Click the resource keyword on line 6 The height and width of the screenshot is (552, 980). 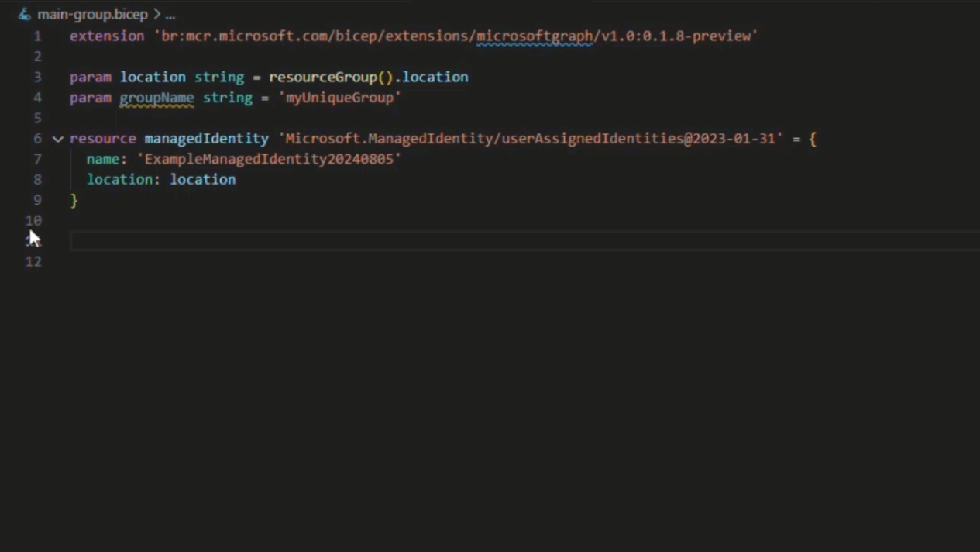point(102,138)
